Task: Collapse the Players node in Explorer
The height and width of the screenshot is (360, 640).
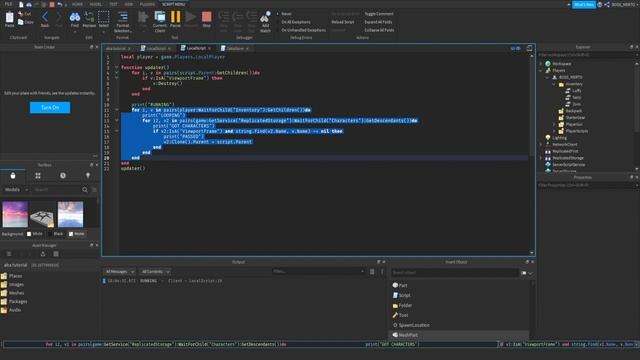Action: pos(541,71)
